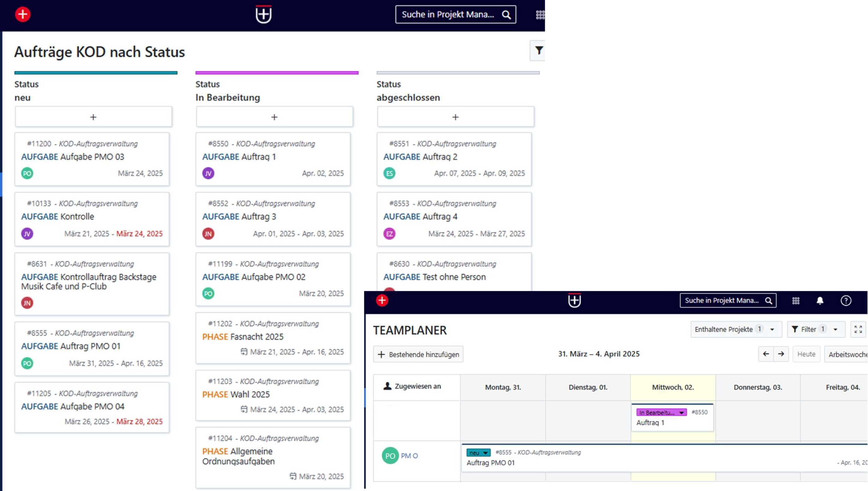Screen dimensions: 868x491
Task: Click Bestehende hinzufügen button
Action: tap(418, 355)
